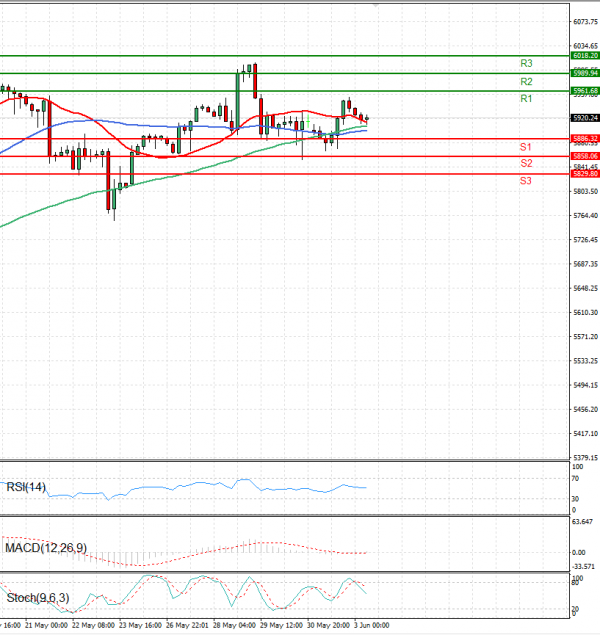Click the R1 resistance label
Viewport: 600px width, 635px height.
click(x=526, y=99)
